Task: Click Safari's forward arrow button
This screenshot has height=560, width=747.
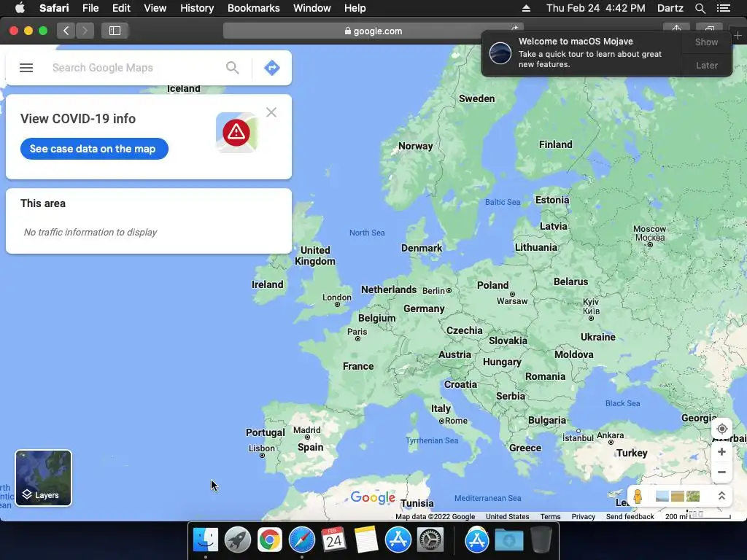Action: tap(85, 31)
